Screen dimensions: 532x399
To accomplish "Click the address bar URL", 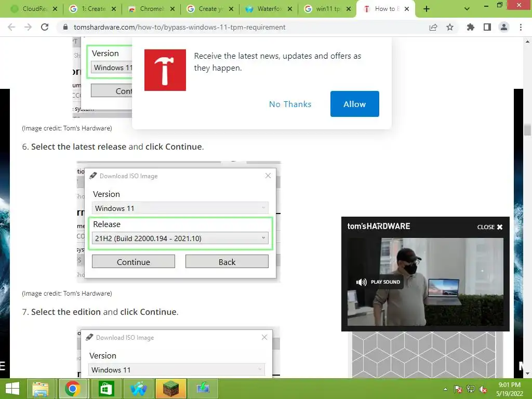I will point(179,27).
